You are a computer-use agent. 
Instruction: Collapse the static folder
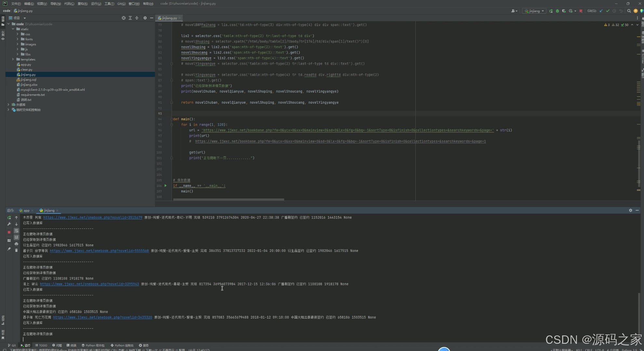tap(13, 29)
